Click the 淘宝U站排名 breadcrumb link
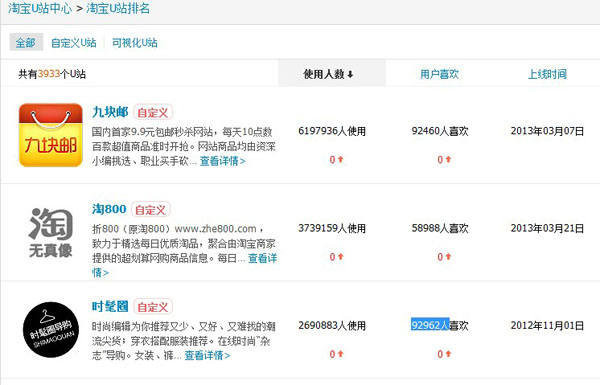 coord(118,8)
